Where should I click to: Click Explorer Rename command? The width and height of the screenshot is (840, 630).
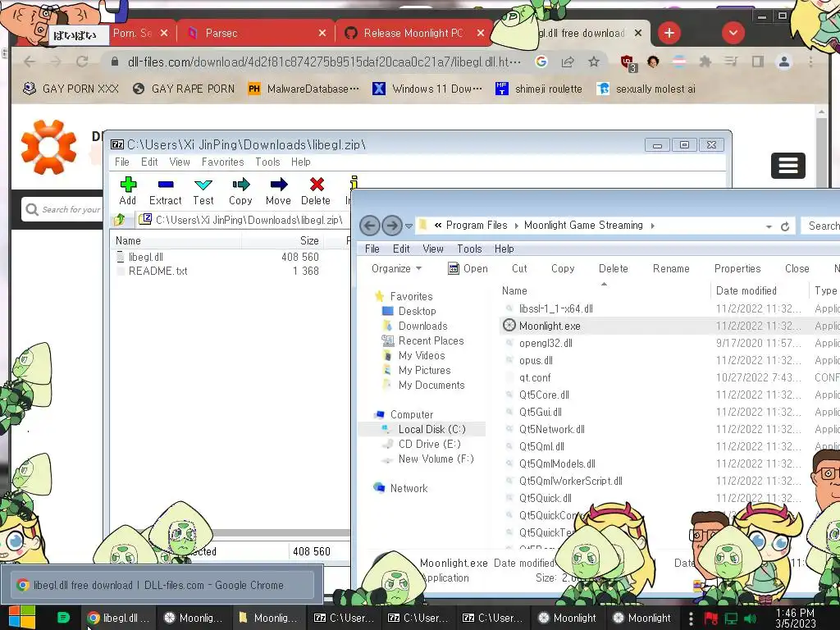[x=671, y=268]
